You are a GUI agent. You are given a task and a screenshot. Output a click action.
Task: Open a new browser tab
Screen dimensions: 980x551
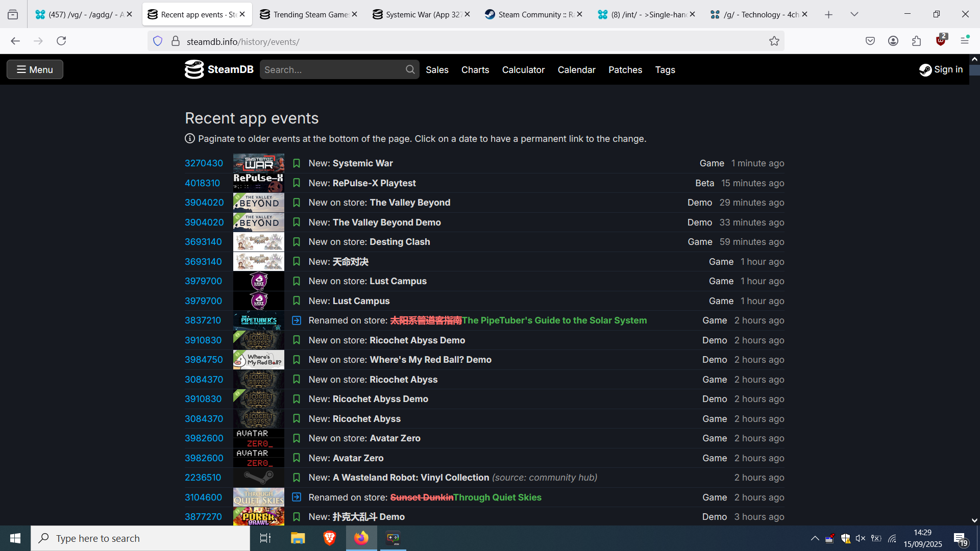coord(829,14)
